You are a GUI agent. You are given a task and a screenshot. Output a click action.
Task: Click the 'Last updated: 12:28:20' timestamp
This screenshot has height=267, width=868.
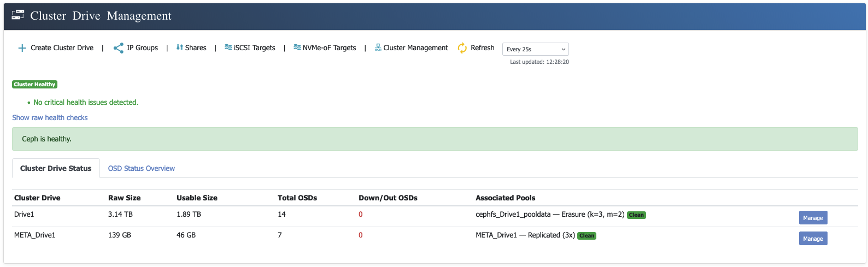(x=539, y=62)
